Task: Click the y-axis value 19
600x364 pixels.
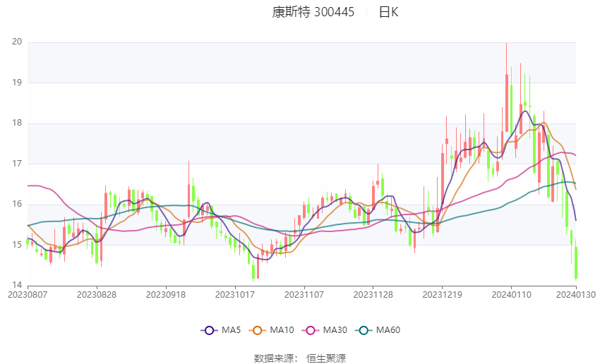Action: 17,83
